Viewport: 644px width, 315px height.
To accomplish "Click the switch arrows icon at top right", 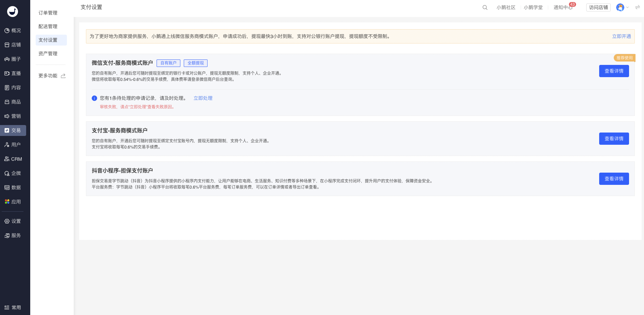I will pos(638,7).
